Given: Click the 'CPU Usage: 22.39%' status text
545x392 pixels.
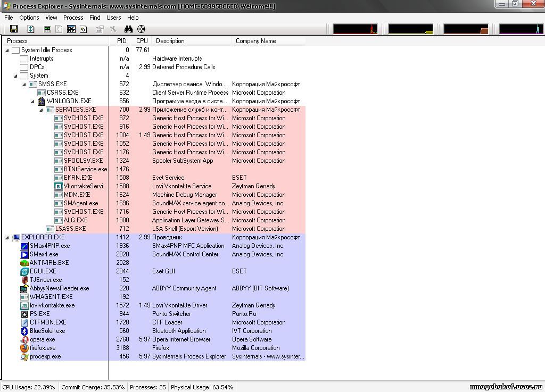Looking at the screenshot, I should point(29,387).
